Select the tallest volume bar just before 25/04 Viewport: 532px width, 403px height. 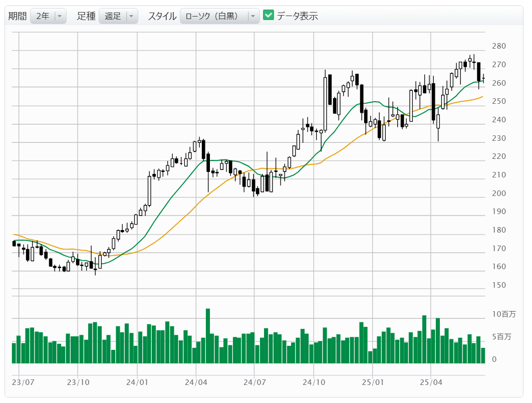424,339
